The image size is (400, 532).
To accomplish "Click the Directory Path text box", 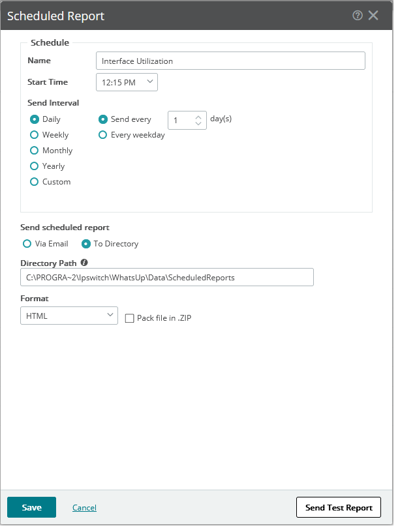I will 167,277.
